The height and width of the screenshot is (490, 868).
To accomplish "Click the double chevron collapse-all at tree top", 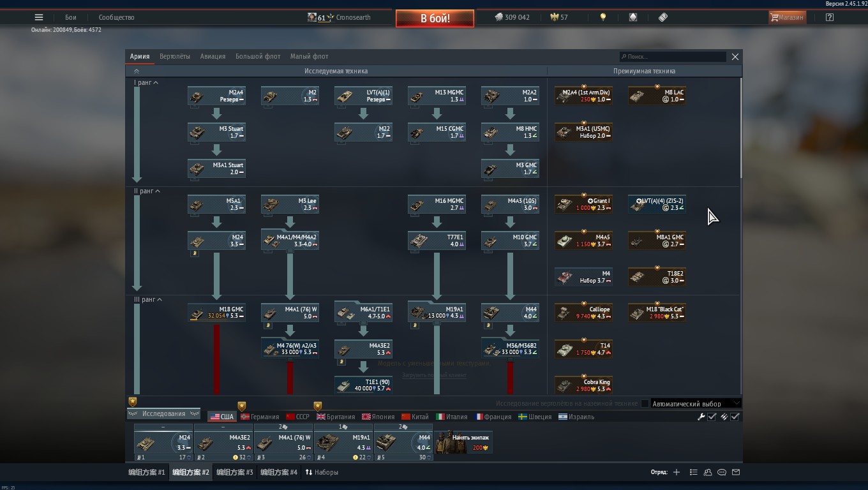I will [x=136, y=71].
